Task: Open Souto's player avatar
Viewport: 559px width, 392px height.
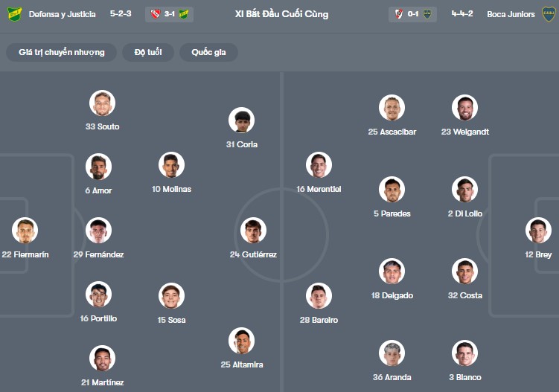Action: [102, 103]
